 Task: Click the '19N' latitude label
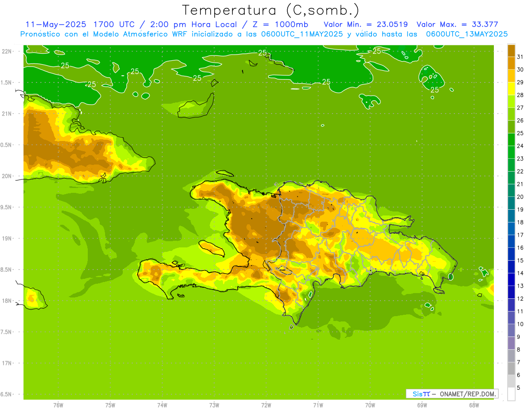(8, 239)
